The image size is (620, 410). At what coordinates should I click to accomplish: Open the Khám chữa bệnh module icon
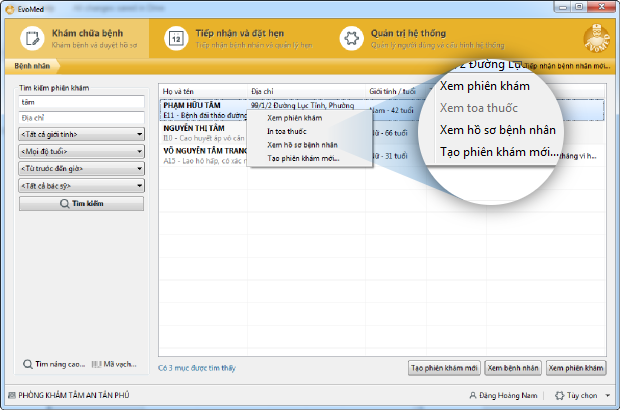[32, 38]
